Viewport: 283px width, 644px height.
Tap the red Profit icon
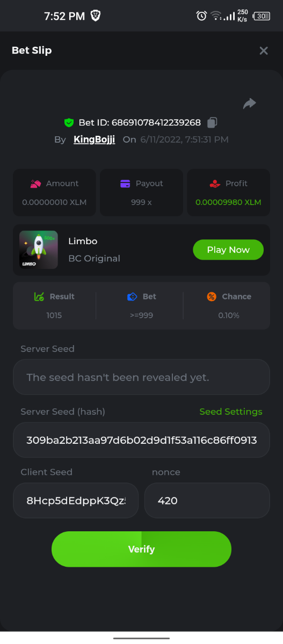[x=215, y=184]
